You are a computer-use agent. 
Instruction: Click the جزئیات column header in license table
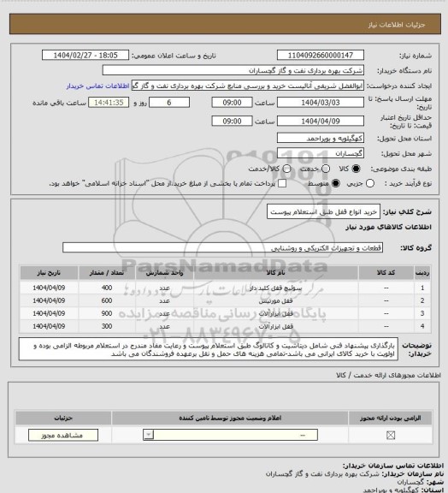pyautogui.click(x=63, y=419)
